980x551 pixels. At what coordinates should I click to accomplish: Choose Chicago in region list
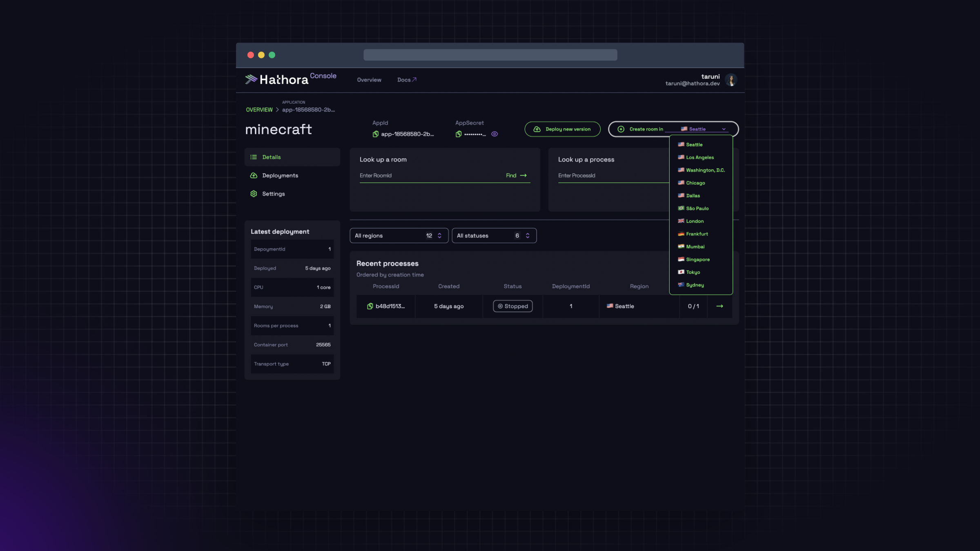tap(701, 183)
